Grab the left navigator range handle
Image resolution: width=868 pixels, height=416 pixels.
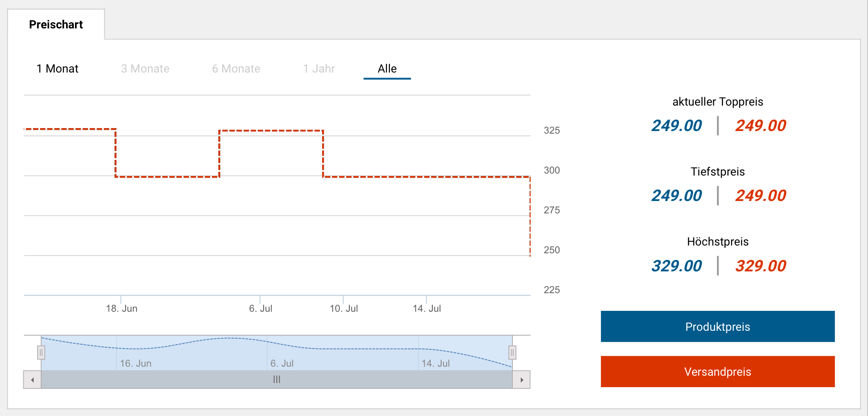point(41,352)
